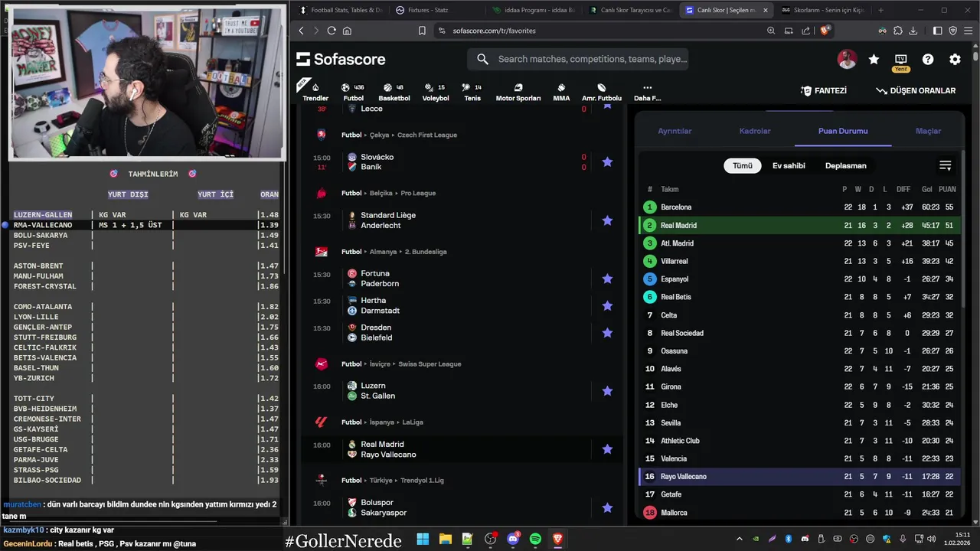The width and height of the screenshot is (980, 551).
Task: Switch to the Maçlar tab
Action: coord(928,131)
